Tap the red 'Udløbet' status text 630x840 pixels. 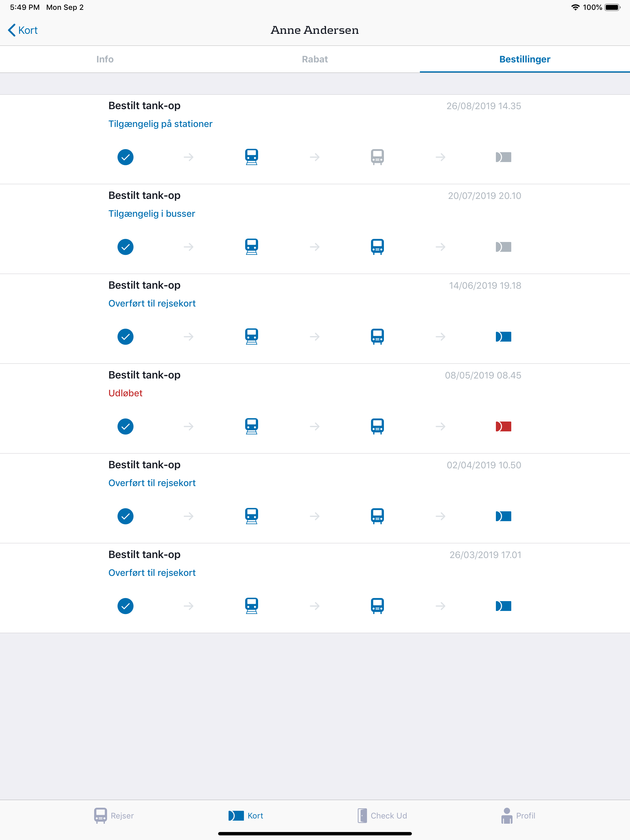coord(126,393)
